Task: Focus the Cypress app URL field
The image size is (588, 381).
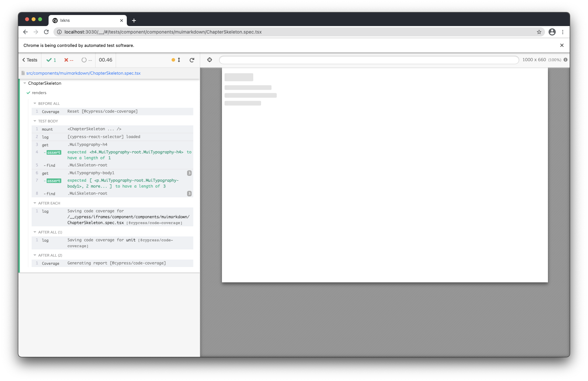Action: pyautogui.click(x=369, y=60)
